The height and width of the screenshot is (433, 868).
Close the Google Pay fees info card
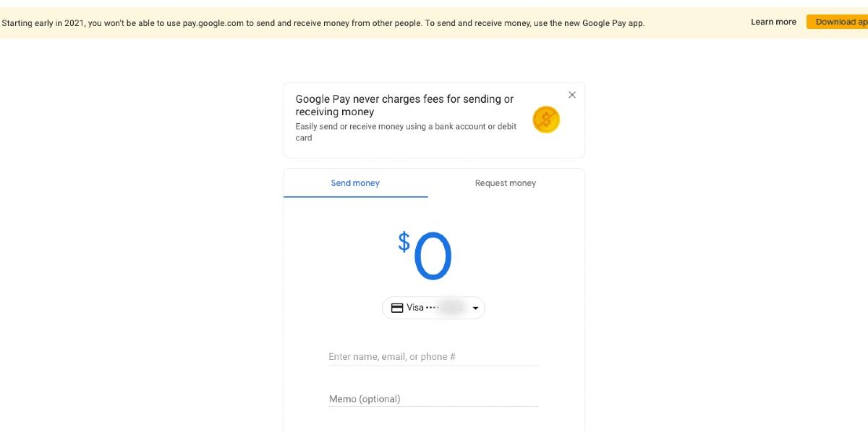572,95
